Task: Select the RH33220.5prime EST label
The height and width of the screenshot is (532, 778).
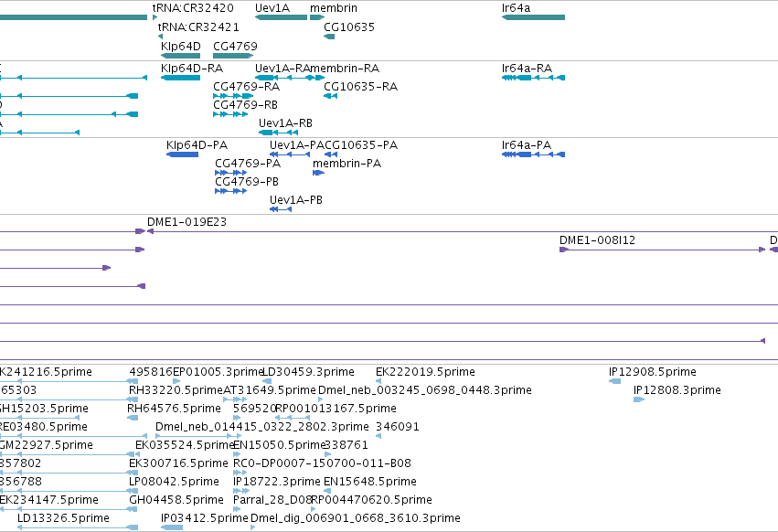Action: (x=176, y=390)
